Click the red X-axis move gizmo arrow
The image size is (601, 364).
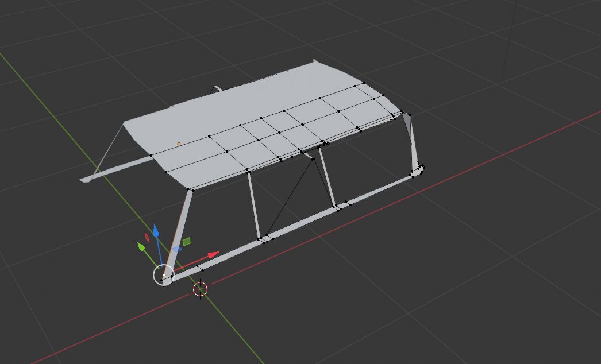214,255
